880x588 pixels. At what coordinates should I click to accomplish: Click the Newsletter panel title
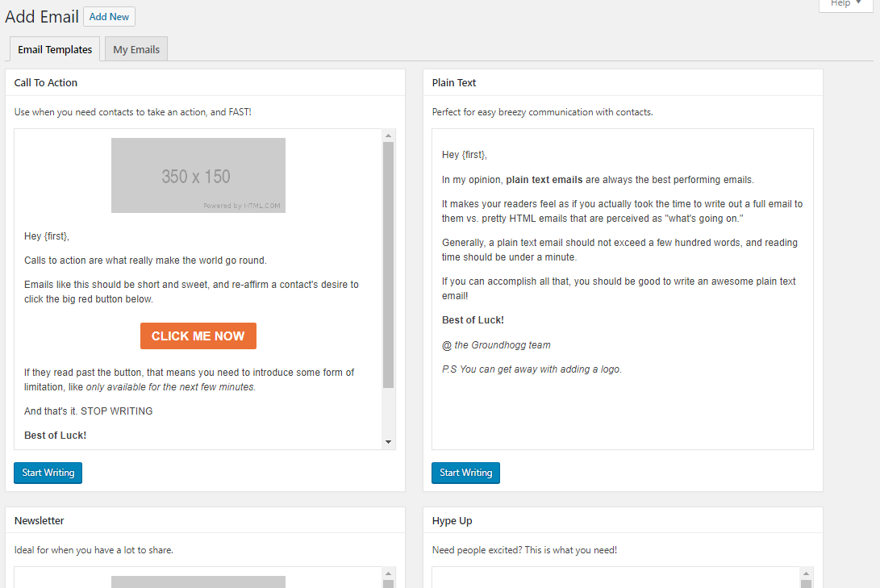pos(40,520)
